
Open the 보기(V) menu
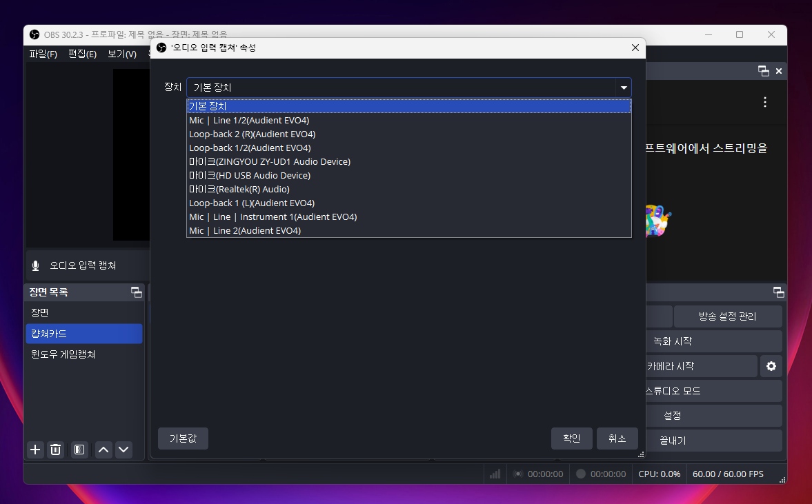(122, 54)
